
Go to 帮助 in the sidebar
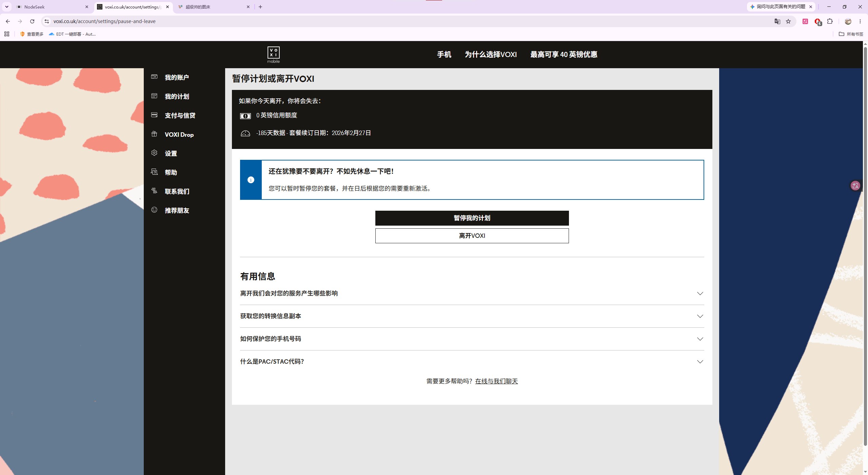[x=171, y=172]
